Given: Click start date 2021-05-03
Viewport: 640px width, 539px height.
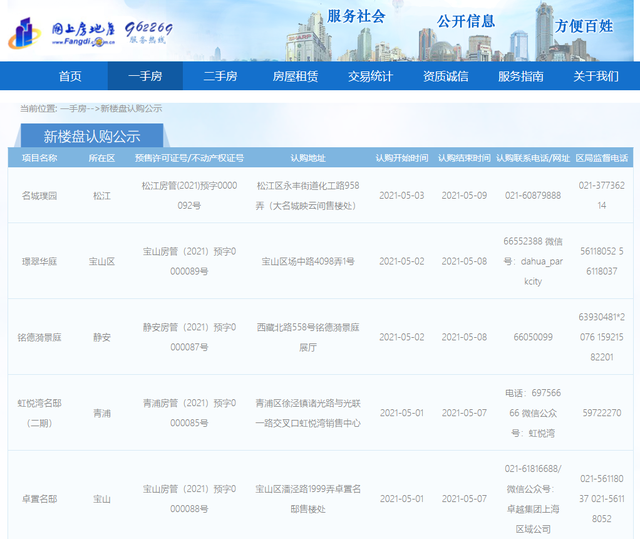Looking at the screenshot, I should click(402, 195).
